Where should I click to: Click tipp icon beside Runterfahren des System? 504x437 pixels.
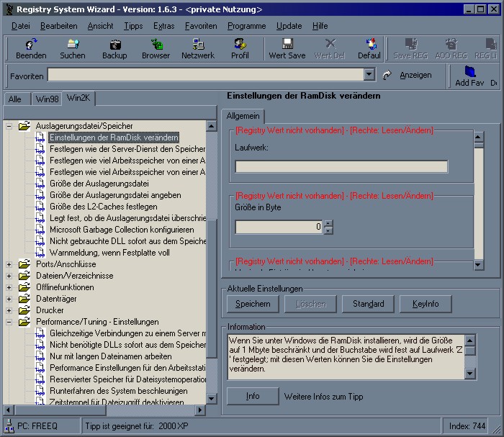[x=40, y=392]
